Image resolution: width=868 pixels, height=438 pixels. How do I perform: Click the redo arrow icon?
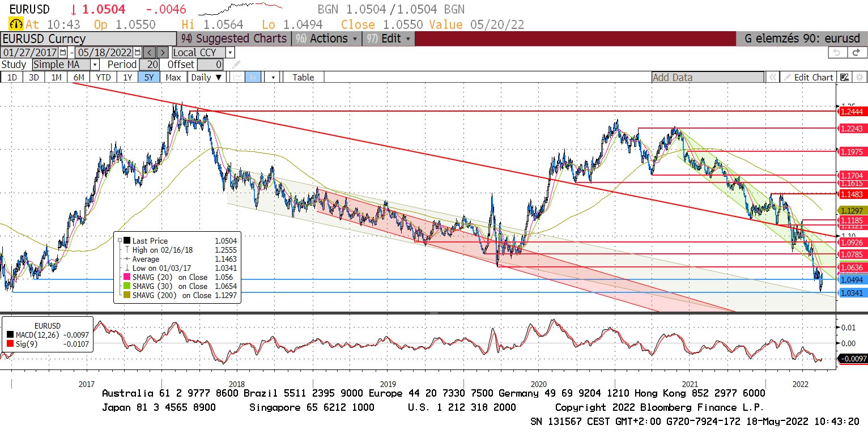pos(856,52)
